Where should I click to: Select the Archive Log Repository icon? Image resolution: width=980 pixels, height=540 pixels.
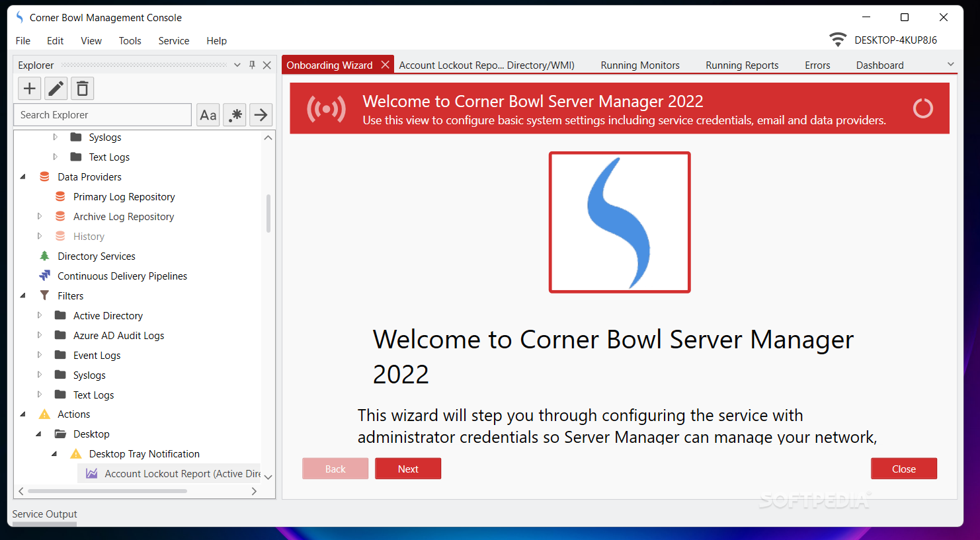(60, 217)
